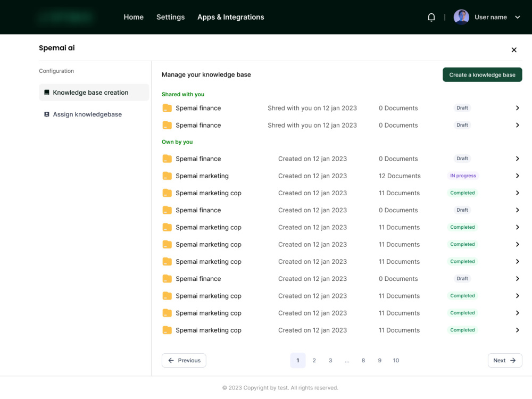
Task: Select page 10 in pagination
Action: [396, 360]
